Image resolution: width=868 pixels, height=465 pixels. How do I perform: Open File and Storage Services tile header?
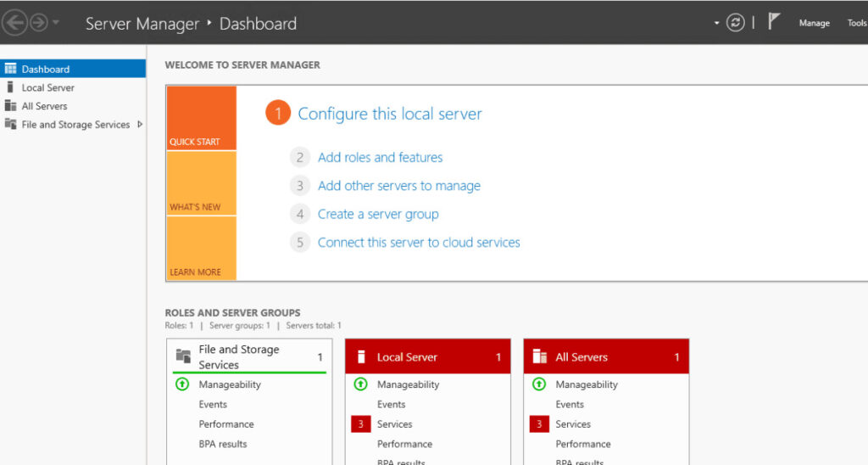[250, 356]
